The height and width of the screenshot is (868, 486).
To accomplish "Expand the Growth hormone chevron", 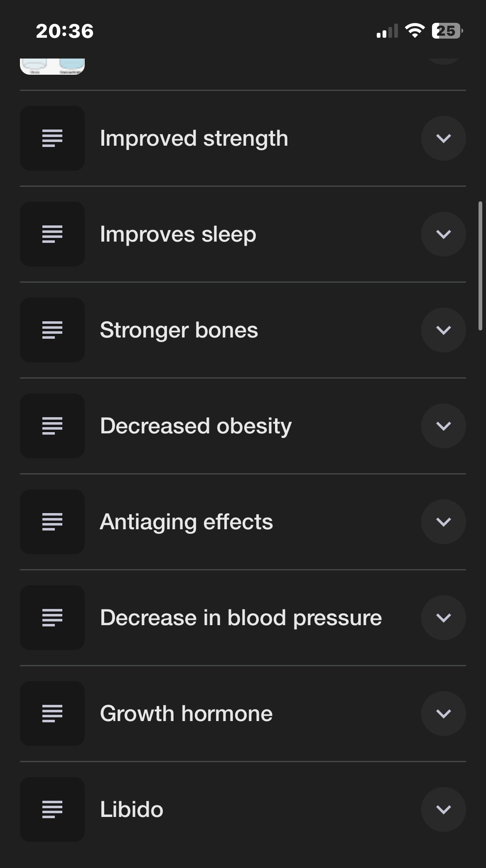I will click(x=444, y=714).
